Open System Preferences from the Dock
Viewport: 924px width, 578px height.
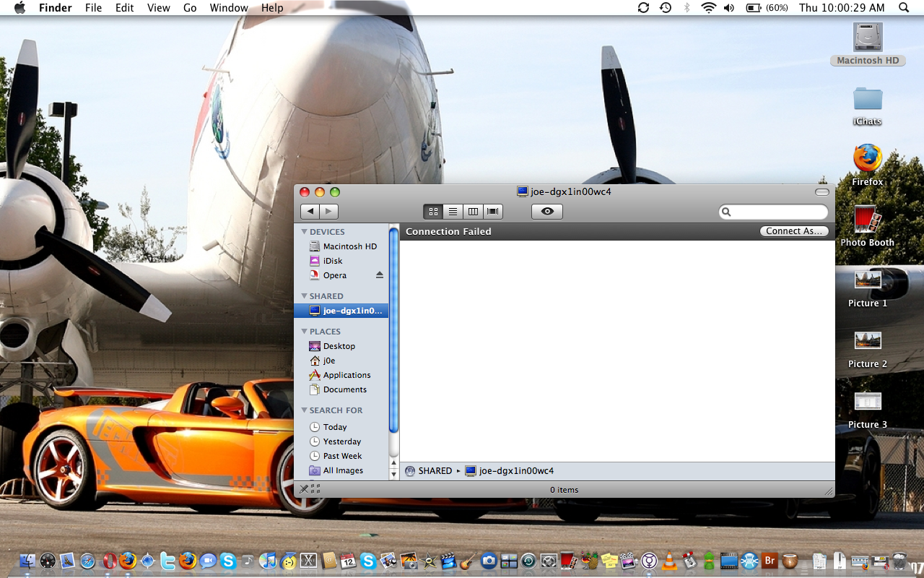[549, 561]
